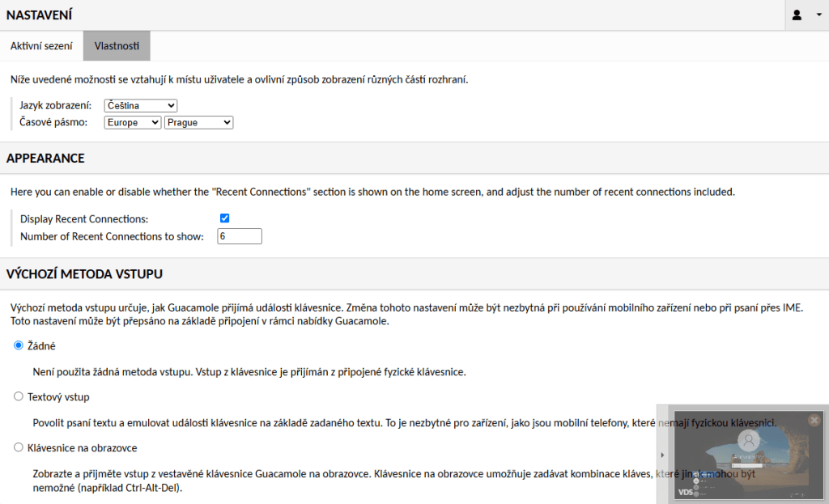Focus the Number of Recent Connections field

pyautogui.click(x=240, y=236)
